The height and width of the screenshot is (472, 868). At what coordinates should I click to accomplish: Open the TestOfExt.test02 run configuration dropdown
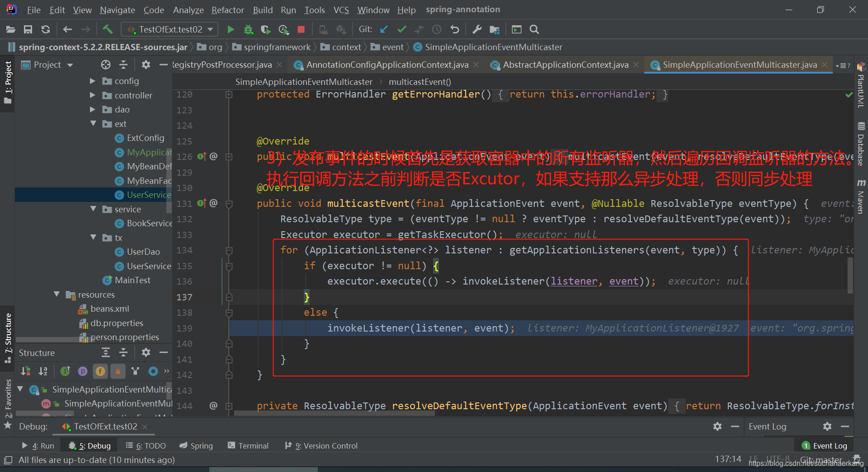pos(170,29)
